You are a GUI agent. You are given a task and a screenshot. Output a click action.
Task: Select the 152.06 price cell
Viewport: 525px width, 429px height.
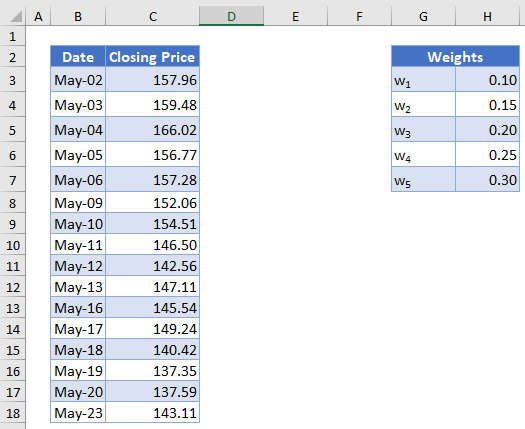(152, 202)
